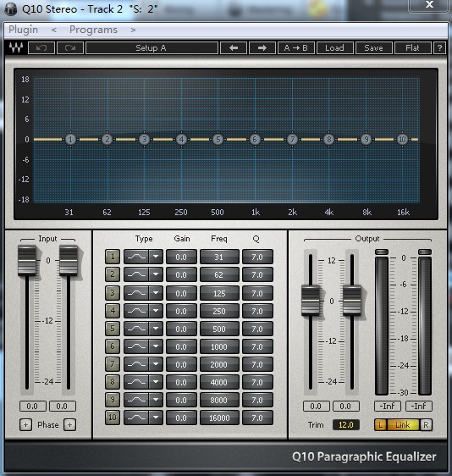Open band 8 filter type dropdown

click(x=156, y=382)
